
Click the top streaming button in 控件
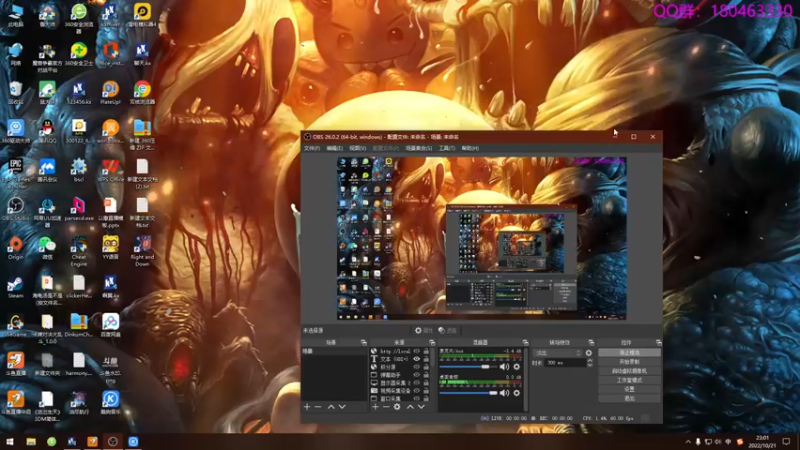(629, 353)
